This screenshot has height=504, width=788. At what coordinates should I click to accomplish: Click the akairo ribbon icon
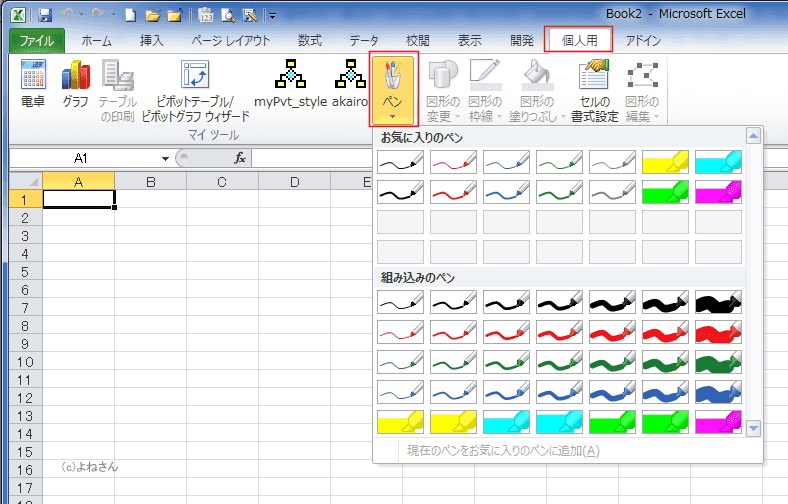click(x=350, y=84)
